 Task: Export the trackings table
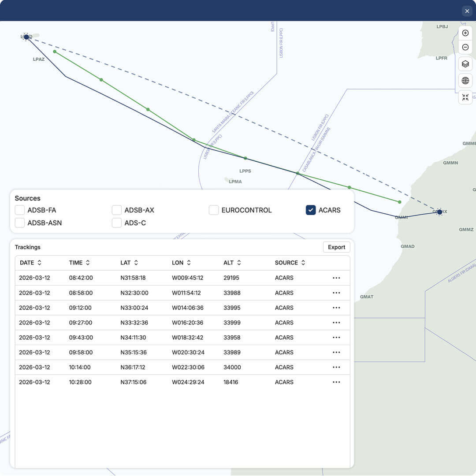coord(336,247)
